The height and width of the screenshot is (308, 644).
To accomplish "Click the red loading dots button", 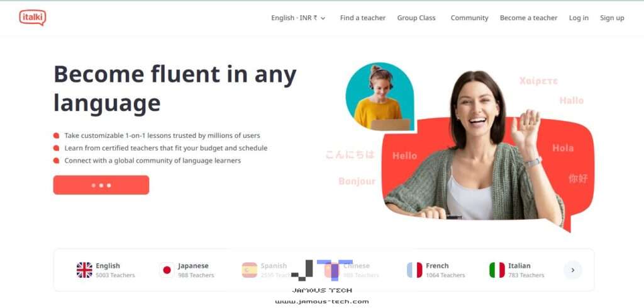I will coord(101,185).
